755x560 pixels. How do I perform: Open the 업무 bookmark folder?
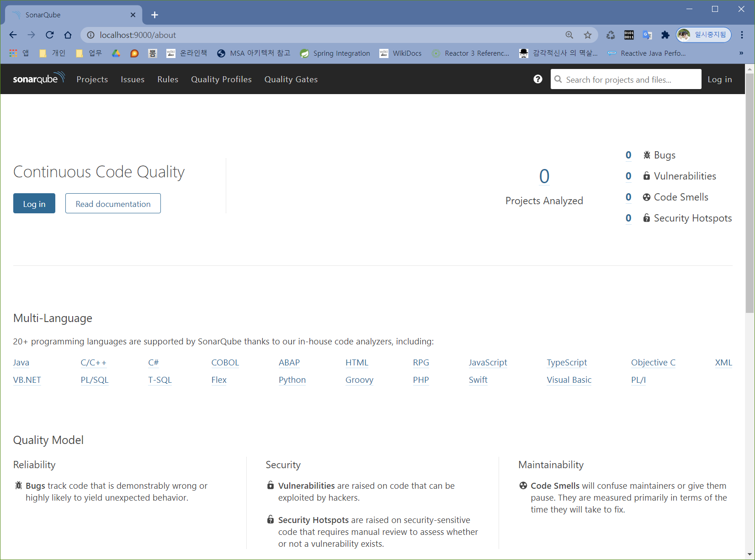click(89, 53)
